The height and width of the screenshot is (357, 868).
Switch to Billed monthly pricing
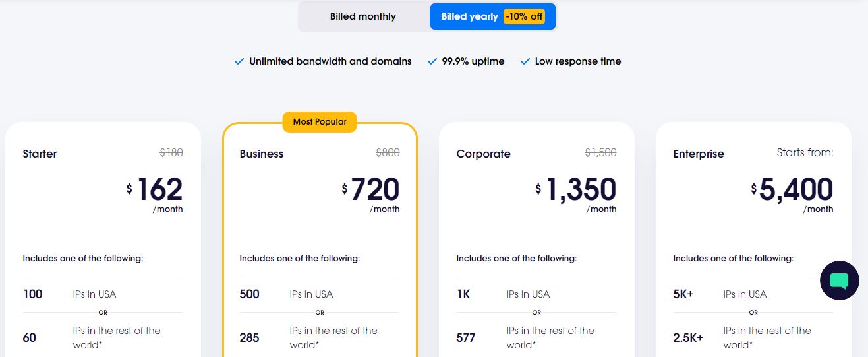tap(363, 16)
